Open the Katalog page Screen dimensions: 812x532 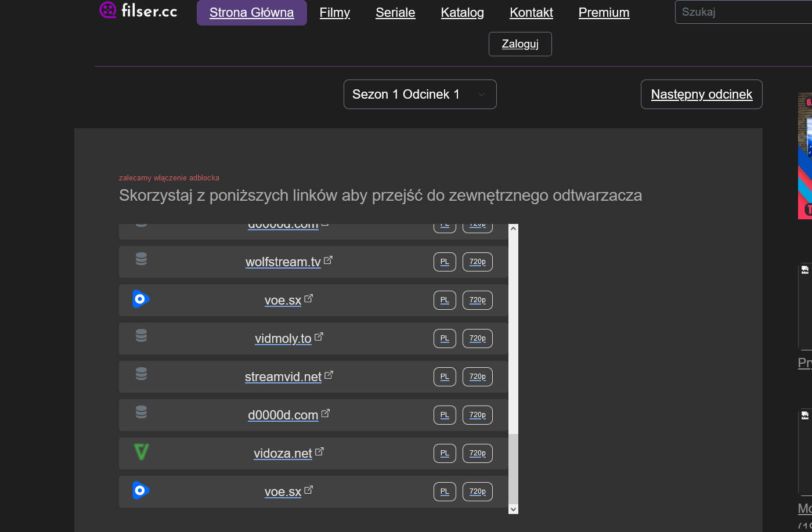(462, 13)
